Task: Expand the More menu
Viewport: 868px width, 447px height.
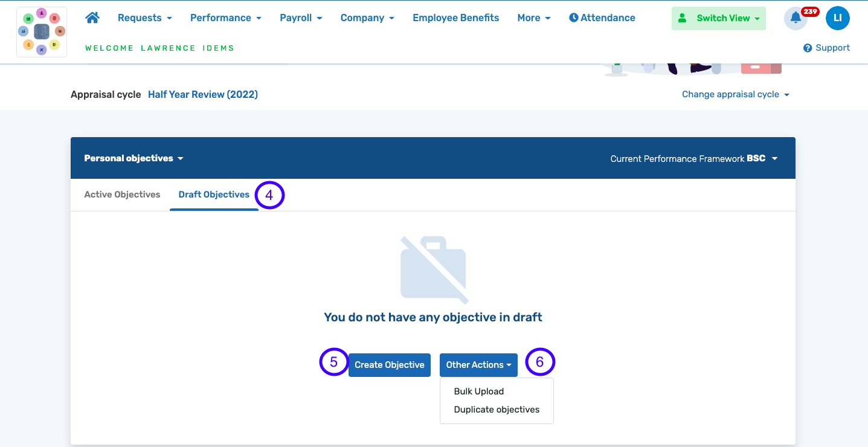Action: click(x=534, y=18)
